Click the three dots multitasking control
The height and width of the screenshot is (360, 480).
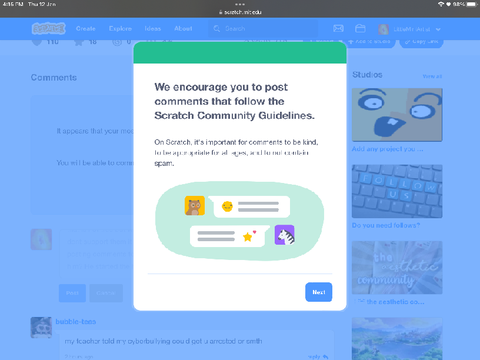(240, 4)
